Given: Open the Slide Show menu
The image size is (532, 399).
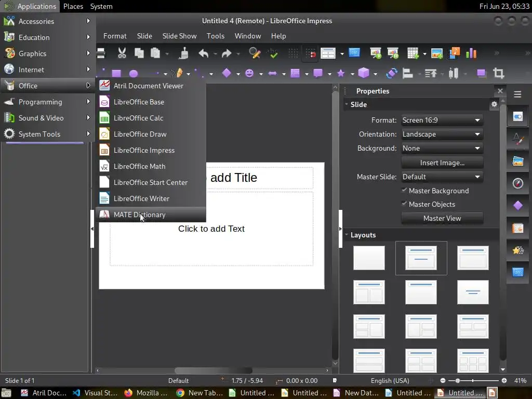Looking at the screenshot, I should tap(179, 36).
